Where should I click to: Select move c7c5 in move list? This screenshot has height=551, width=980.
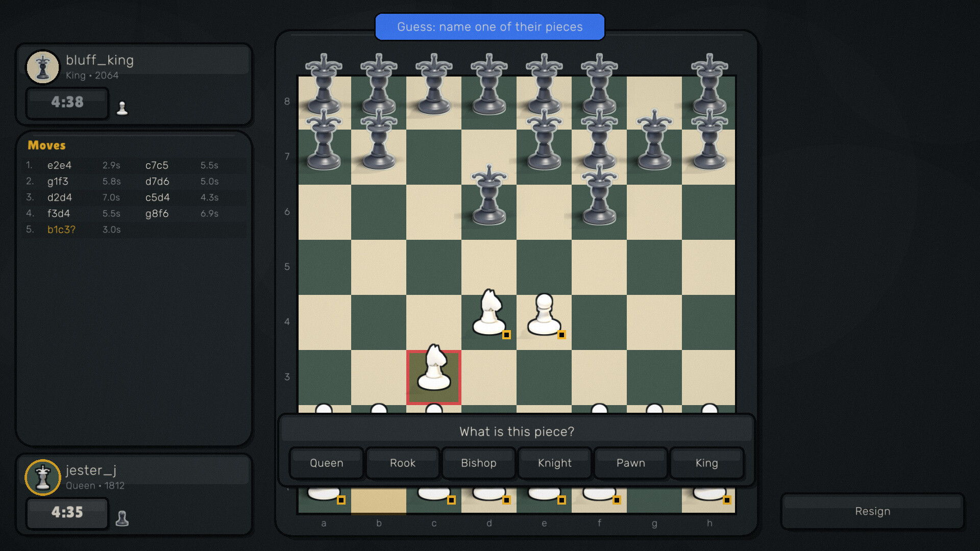[x=157, y=165]
